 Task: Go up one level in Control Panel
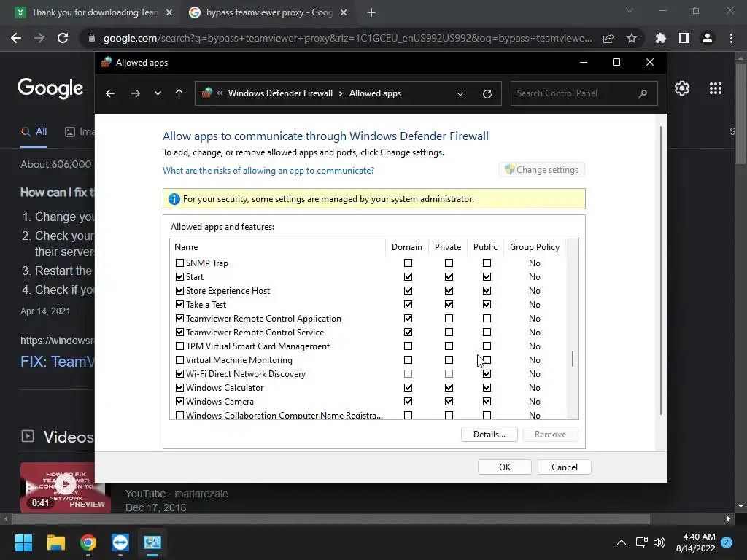179,93
